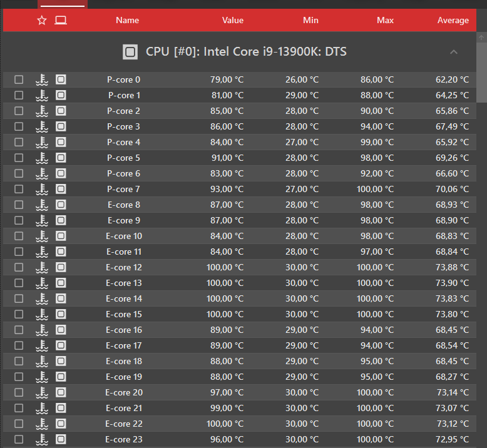Click the 26,00 °C minimum of P-core 0
The height and width of the screenshot is (448, 487).
pos(302,80)
